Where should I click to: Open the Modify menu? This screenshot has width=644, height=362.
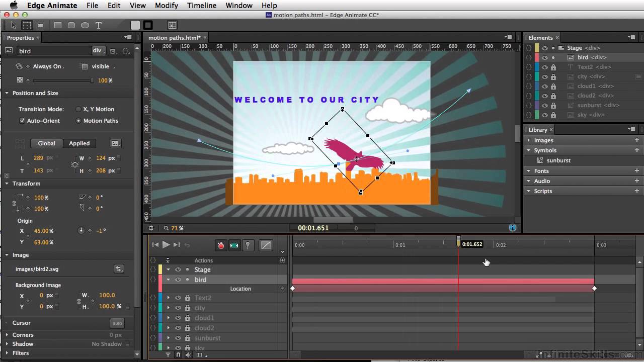pos(166,6)
